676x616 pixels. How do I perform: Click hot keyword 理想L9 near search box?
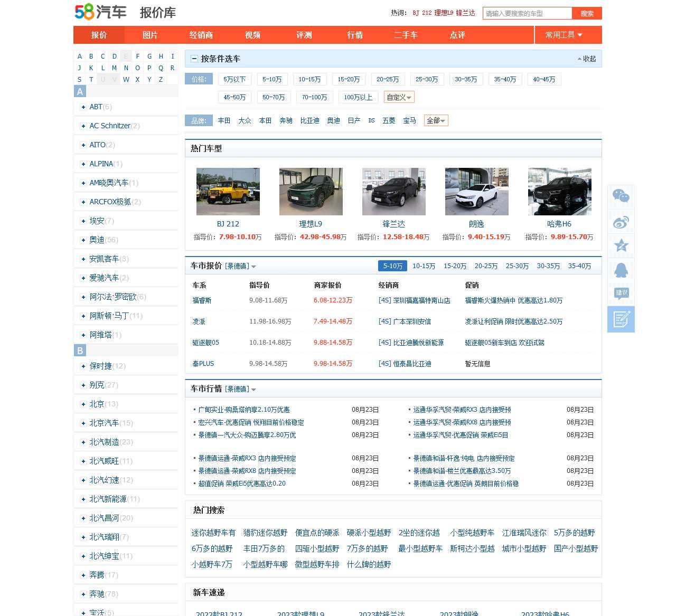[444, 13]
